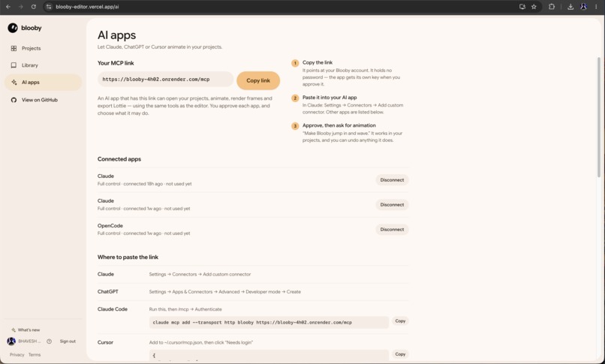Click 'Run this, then /mcp → Authenticate' text
The image size is (605, 364).
tap(185, 309)
